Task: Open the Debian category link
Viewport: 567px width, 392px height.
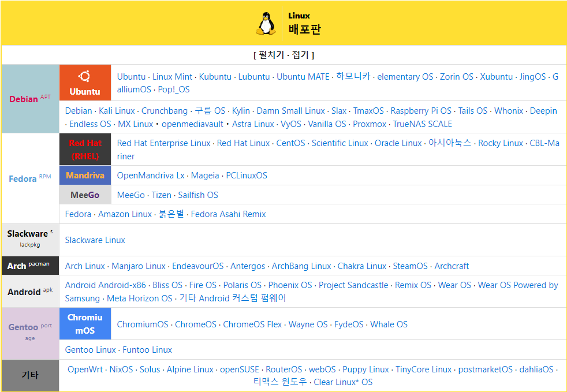Action: [x=24, y=99]
